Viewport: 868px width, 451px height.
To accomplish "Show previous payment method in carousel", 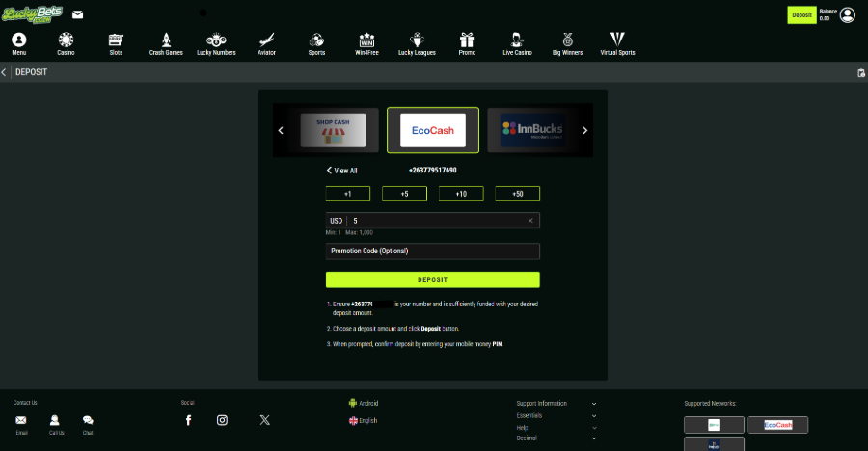I will point(281,131).
